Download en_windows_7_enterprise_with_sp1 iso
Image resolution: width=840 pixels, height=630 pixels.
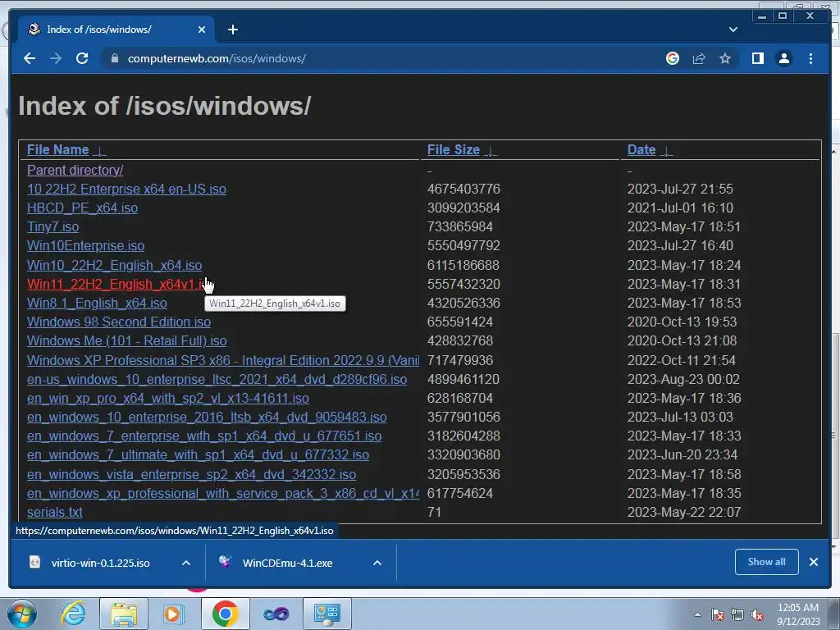point(204,436)
